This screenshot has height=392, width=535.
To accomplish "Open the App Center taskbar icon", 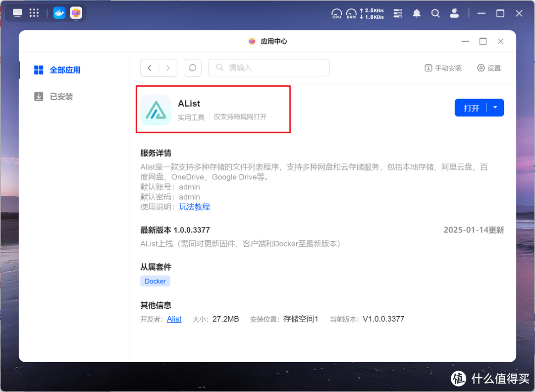I will click(x=76, y=13).
